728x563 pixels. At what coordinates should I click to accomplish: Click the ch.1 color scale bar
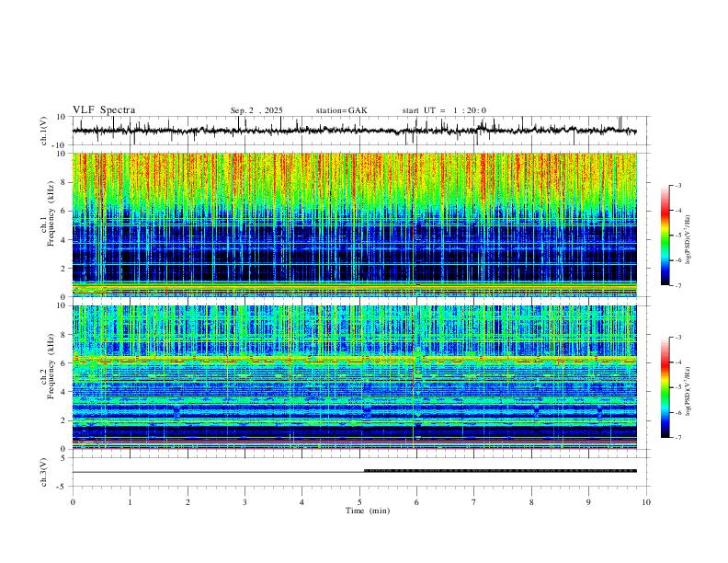click(665, 236)
